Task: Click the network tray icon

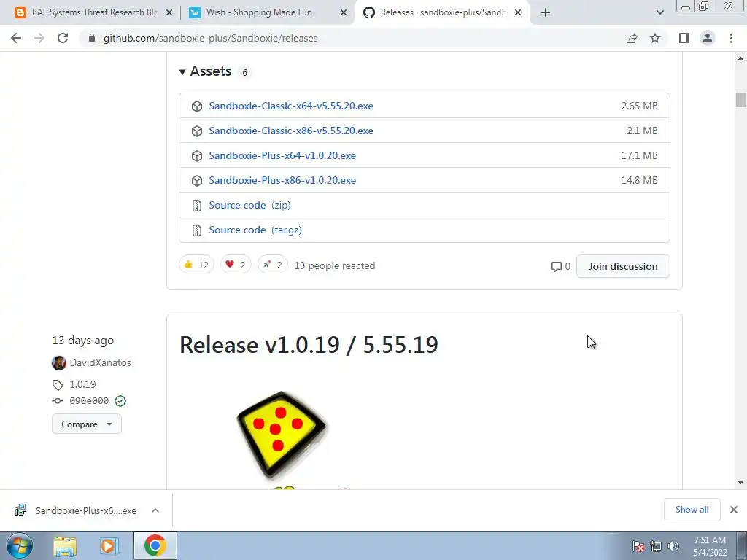Action: [x=656, y=546]
